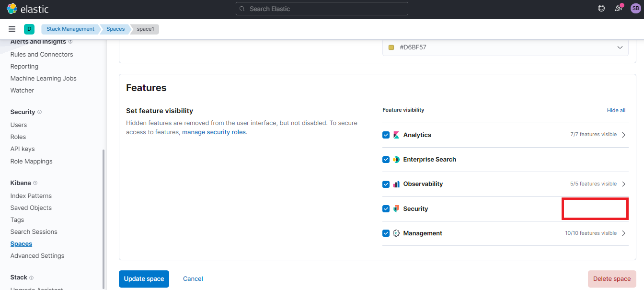
Task: Open Tags in sidebar
Action: click(17, 220)
